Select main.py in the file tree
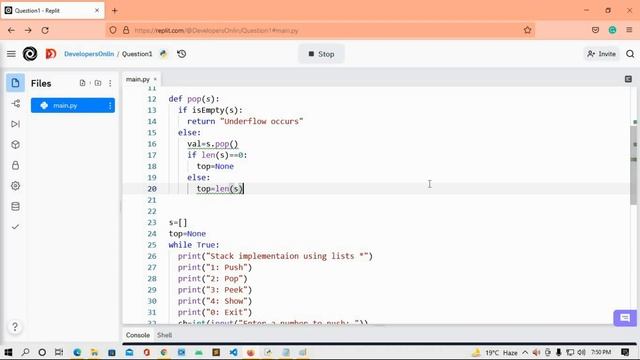Screen dimensions: 640x360 73,105
